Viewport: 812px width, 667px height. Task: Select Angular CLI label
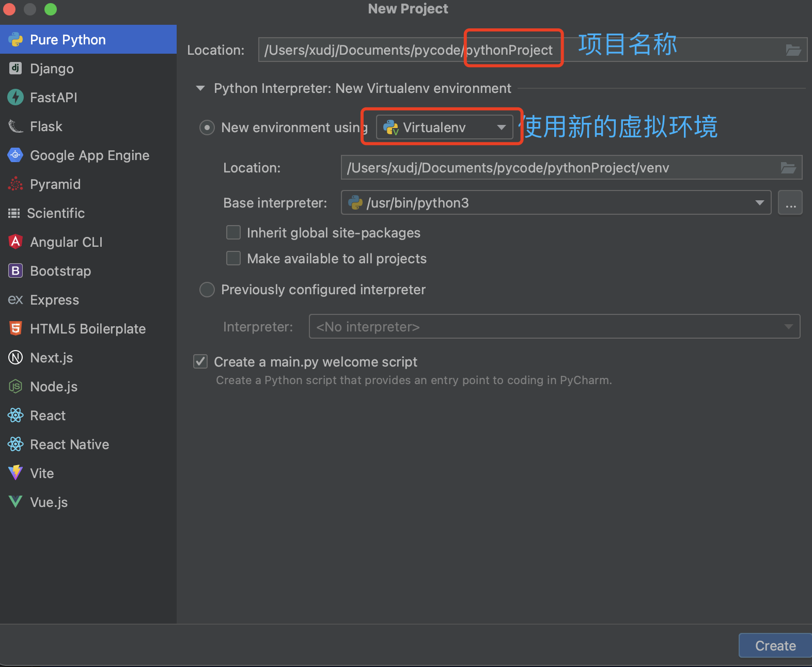[66, 242]
